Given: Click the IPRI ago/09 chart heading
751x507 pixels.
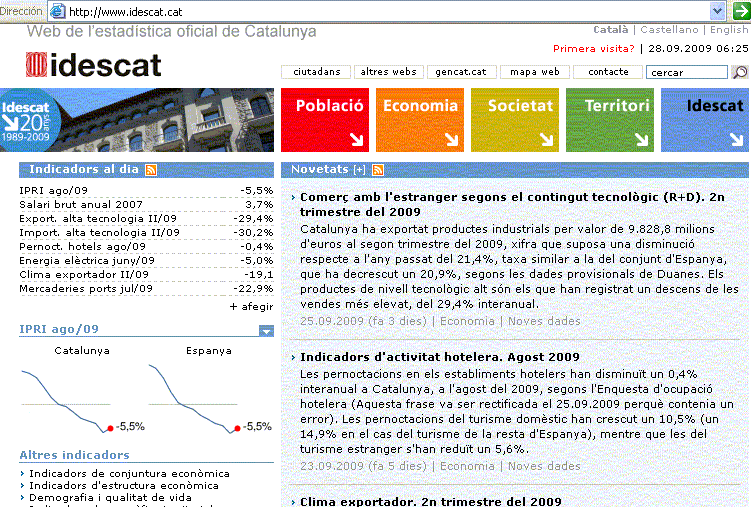Looking at the screenshot, I should 59,329.
